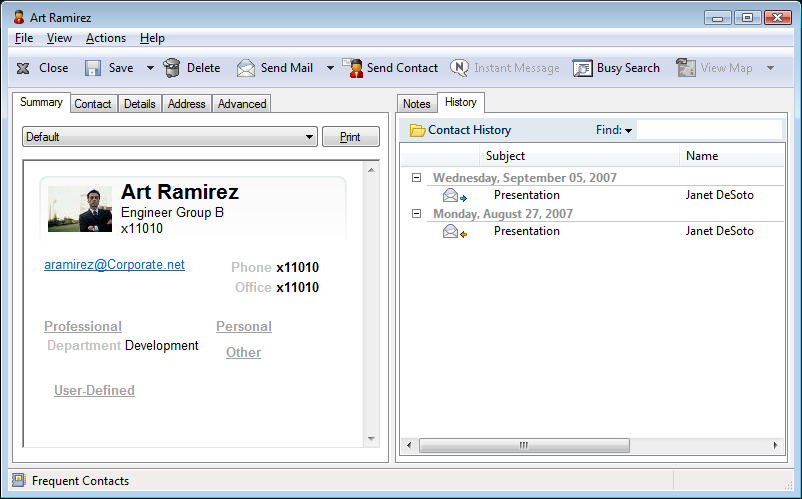Click Art Ramirez's contact photo
The width and height of the screenshot is (802, 499).
tap(80, 209)
